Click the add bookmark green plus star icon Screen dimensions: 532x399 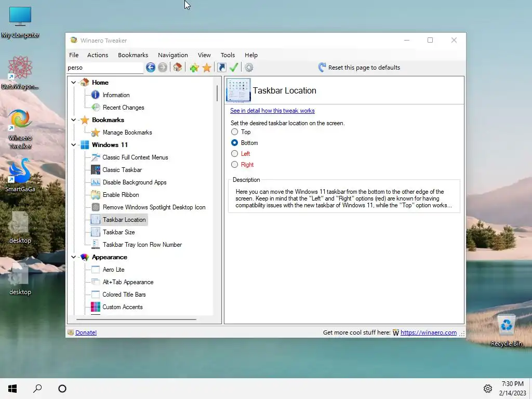click(x=194, y=68)
